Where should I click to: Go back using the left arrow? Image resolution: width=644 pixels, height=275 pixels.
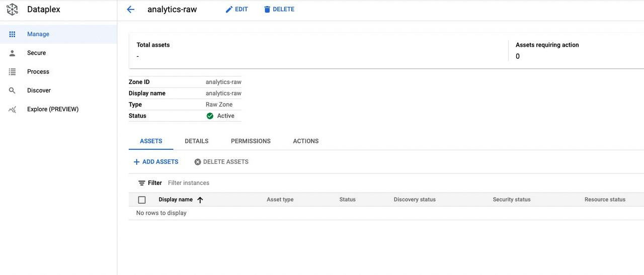(131, 9)
